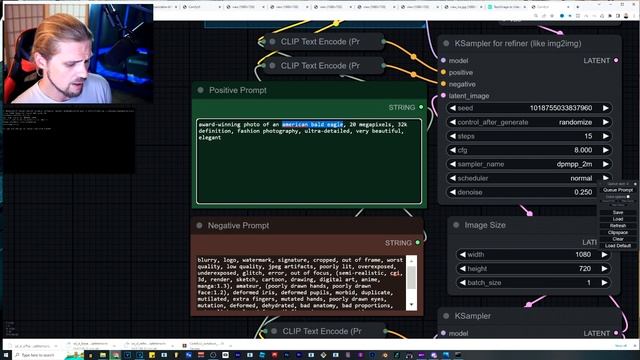Click Positive Prompt STRING output connector
This screenshot has width=640, height=360.
coord(421,107)
